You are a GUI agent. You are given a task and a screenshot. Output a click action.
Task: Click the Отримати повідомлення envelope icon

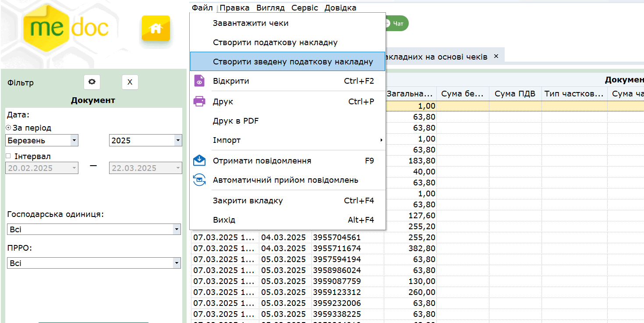(199, 161)
